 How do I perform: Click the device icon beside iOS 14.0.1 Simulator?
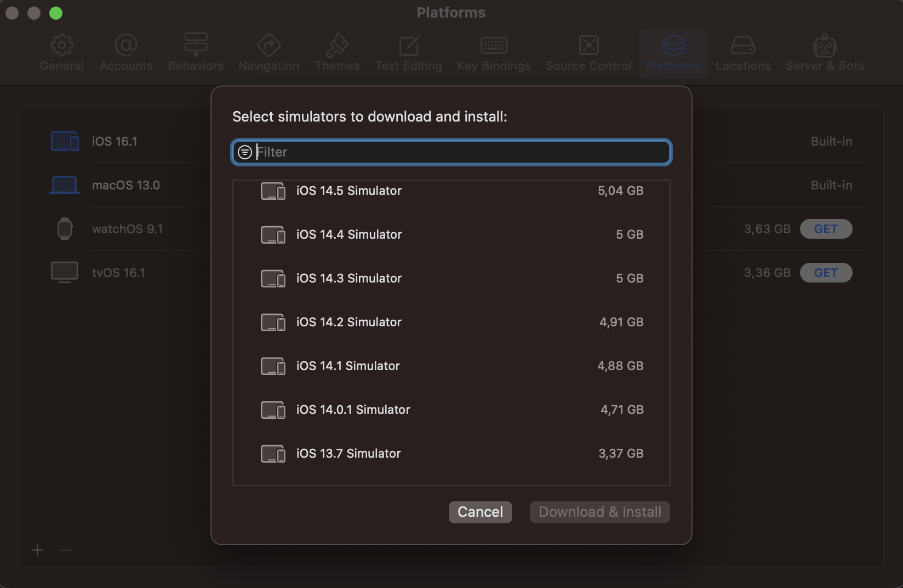(x=273, y=410)
